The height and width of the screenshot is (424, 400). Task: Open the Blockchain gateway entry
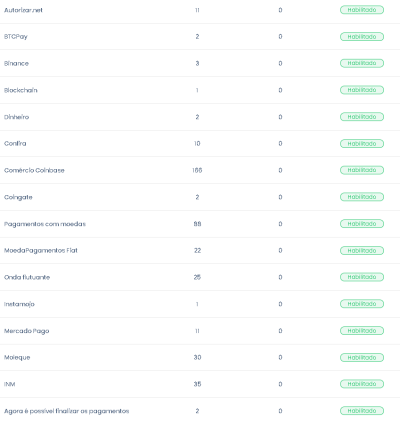pyautogui.click(x=200, y=90)
